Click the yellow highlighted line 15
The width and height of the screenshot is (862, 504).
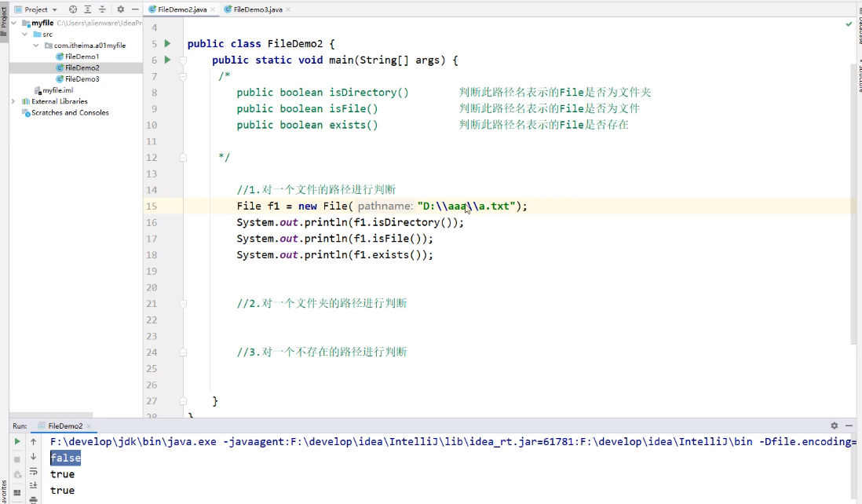click(x=353, y=206)
